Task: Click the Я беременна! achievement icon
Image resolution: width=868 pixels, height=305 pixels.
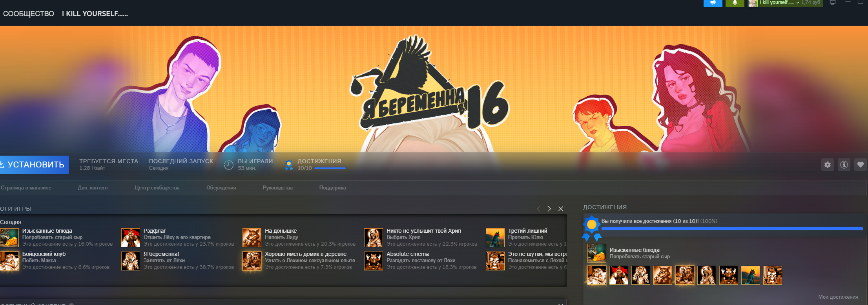Action: (x=131, y=261)
